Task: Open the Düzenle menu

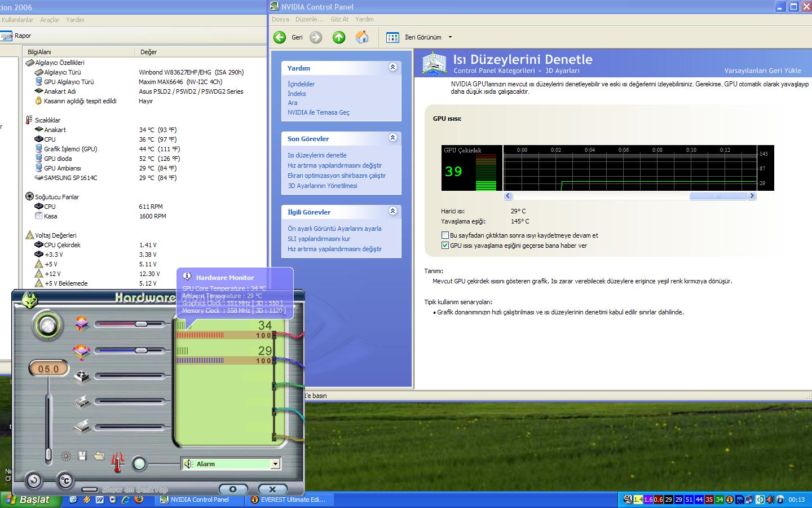Action: coord(310,19)
